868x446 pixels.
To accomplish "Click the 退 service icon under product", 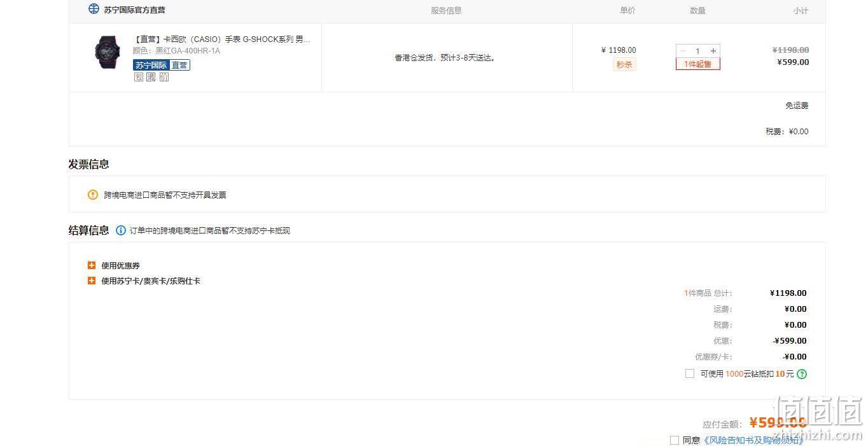I will point(151,77).
